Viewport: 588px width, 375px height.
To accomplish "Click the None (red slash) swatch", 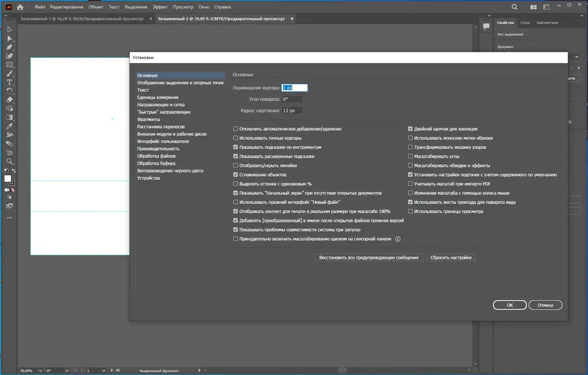I will (13, 190).
